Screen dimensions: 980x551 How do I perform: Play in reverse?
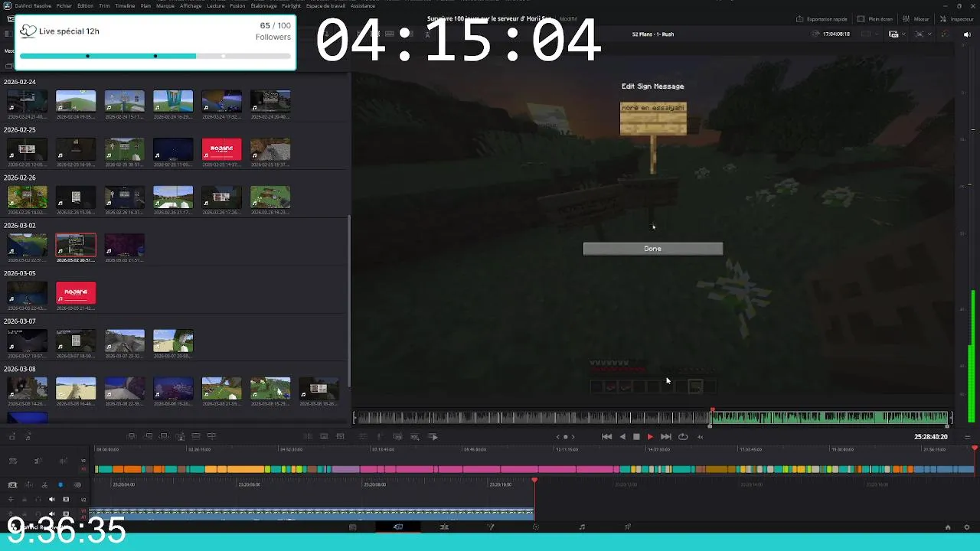point(622,437)
